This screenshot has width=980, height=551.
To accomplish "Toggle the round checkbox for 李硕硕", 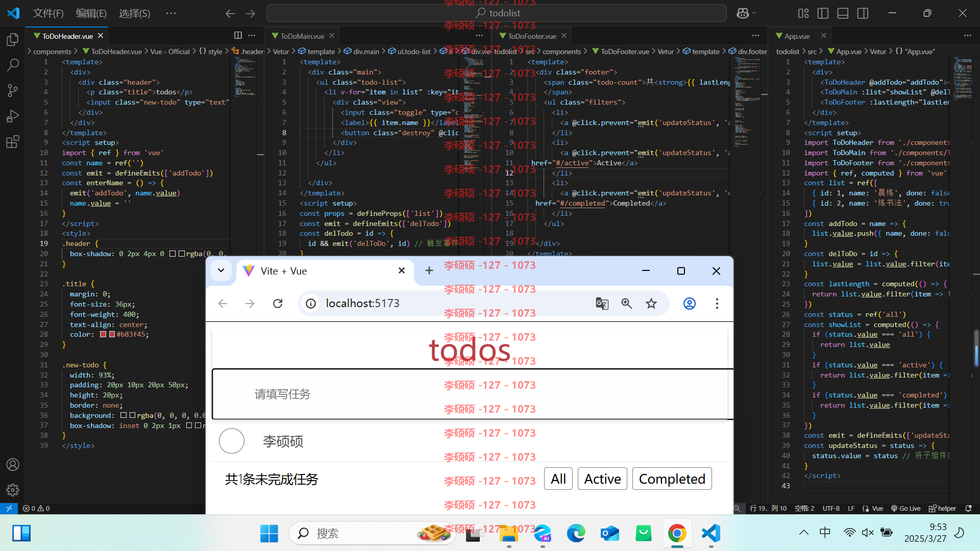I will coord(232,441).
